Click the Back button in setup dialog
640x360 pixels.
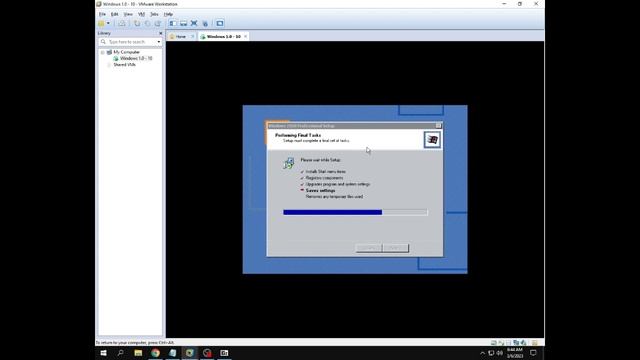click(x=369, y=248)
